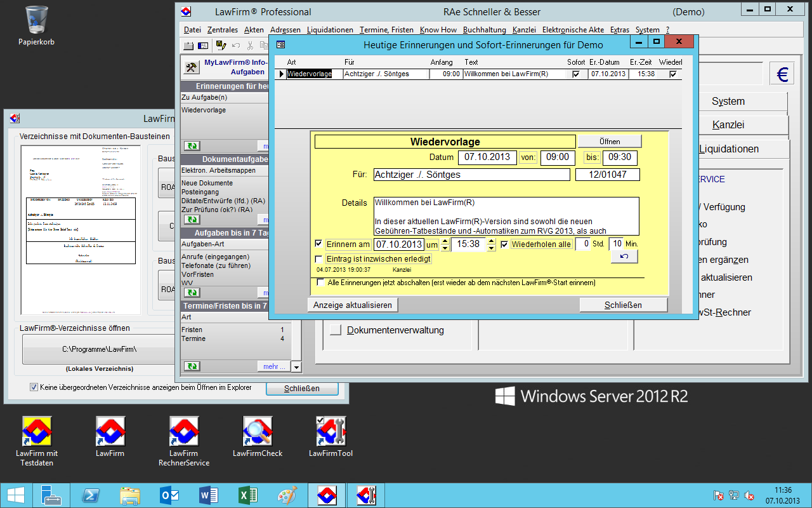The width and height of the screenshot is (812, 508).
Task: Open Word from the taskbar
Action: click(x=209, y=495)
